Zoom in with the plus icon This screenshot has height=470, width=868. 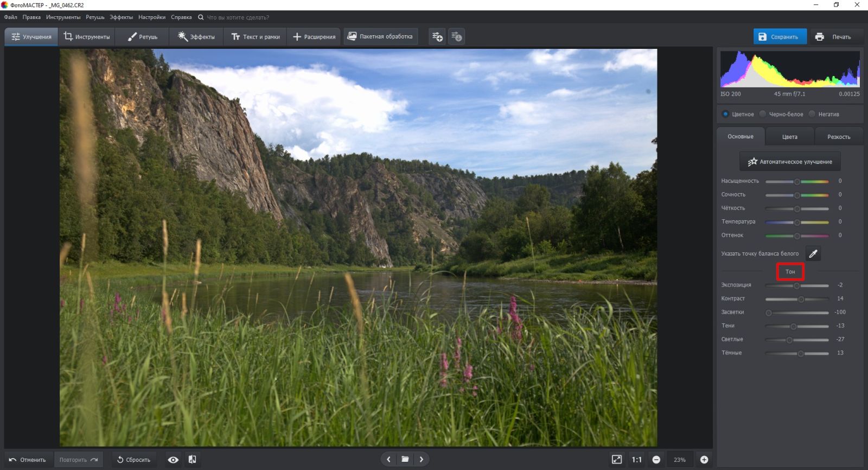(704, 460)
